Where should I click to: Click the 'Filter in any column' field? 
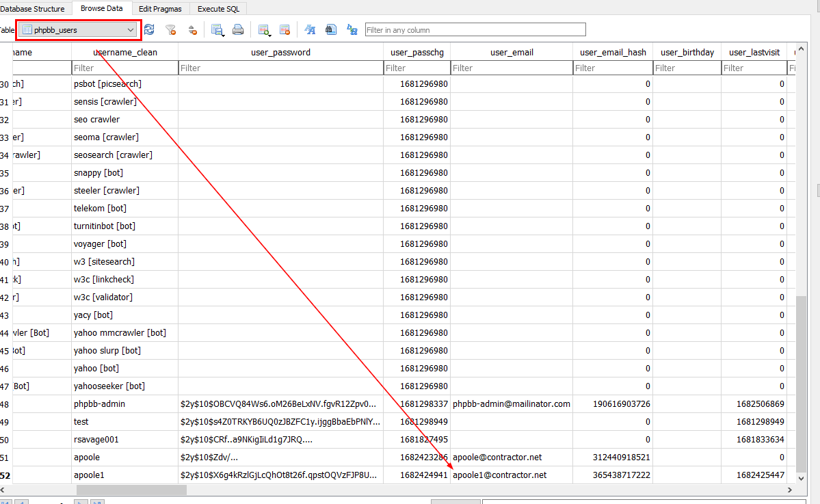(475, 30)
